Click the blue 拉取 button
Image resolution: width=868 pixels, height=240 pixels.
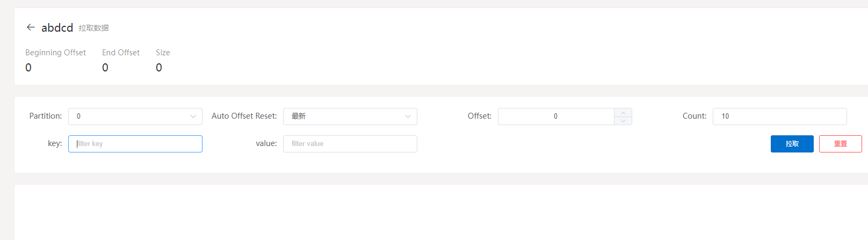tap(792, 144)
